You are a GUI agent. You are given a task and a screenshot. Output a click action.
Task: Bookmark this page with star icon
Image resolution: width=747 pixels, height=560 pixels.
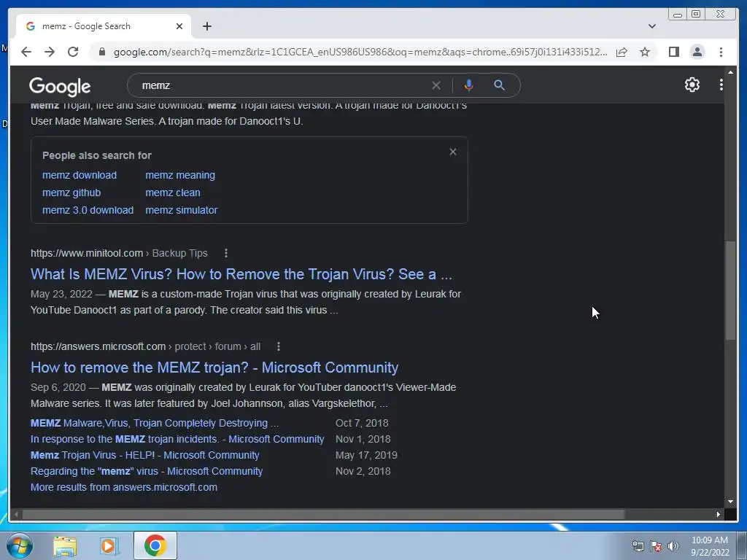[645, 52]
